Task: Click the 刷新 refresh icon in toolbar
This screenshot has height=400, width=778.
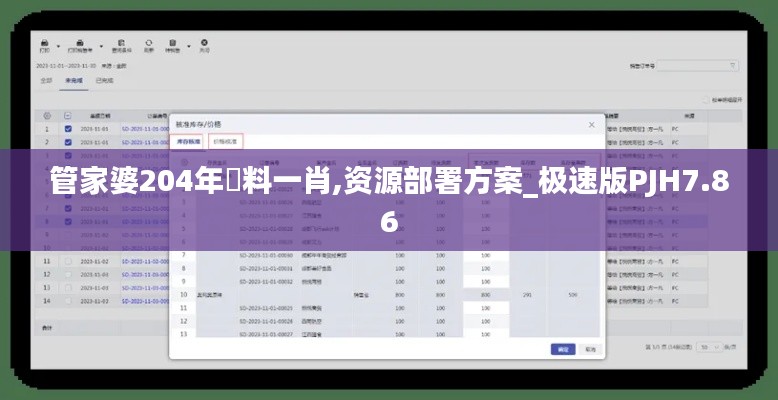Action: (x=149, y=44)
